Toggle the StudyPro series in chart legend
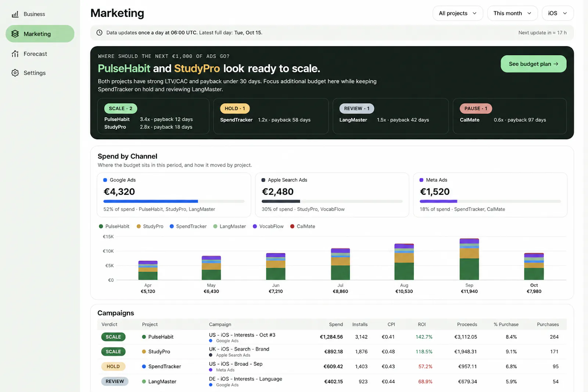This screenshot has height=392, width=588. click(x=150, y=226)
